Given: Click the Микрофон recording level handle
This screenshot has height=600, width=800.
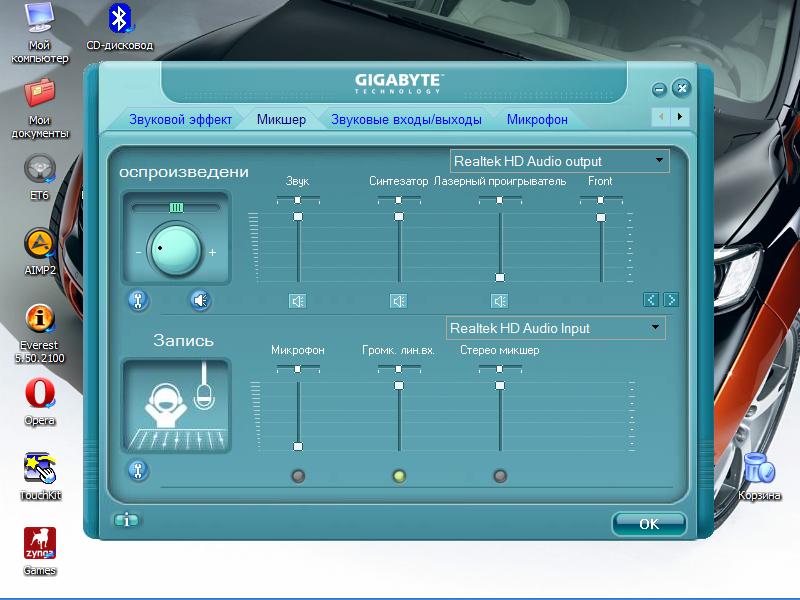Looking at the screenshot, I should pyautogui.click(x=298, y=446).
